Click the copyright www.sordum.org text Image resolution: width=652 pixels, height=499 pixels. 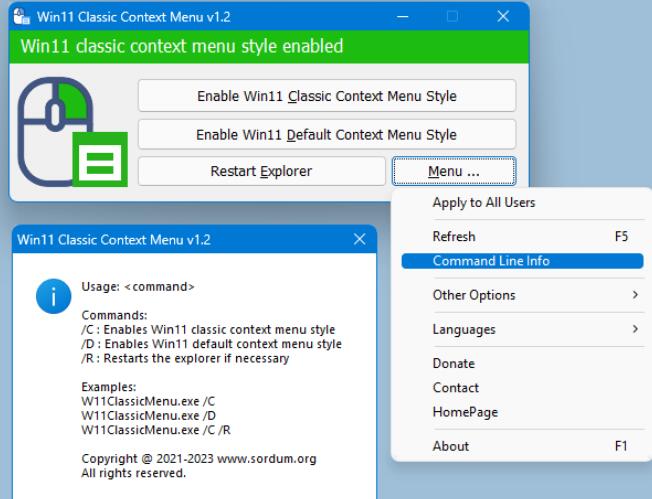click(199, 459)
